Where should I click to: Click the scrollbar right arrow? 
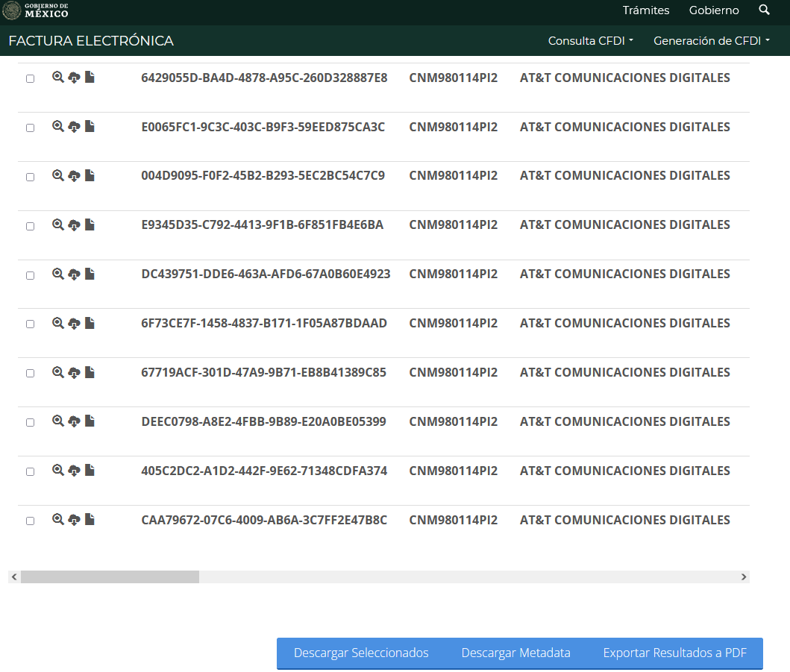coord(744,577)
